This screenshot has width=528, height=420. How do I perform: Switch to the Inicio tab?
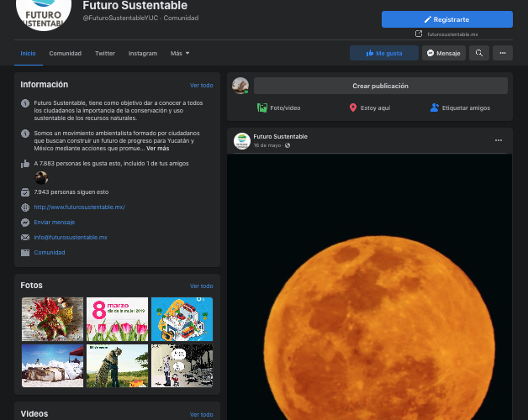point(28,54)
